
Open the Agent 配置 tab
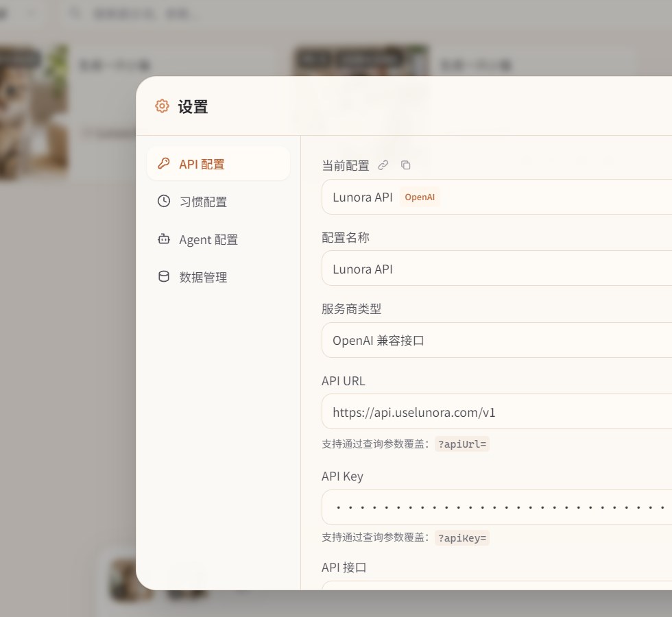point(218,239)
